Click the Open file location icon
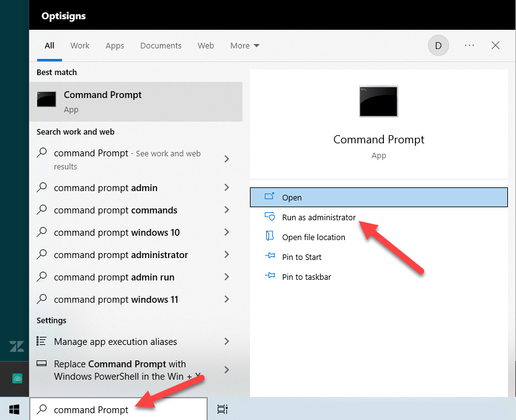516x420 pixels. pos(270,236)
